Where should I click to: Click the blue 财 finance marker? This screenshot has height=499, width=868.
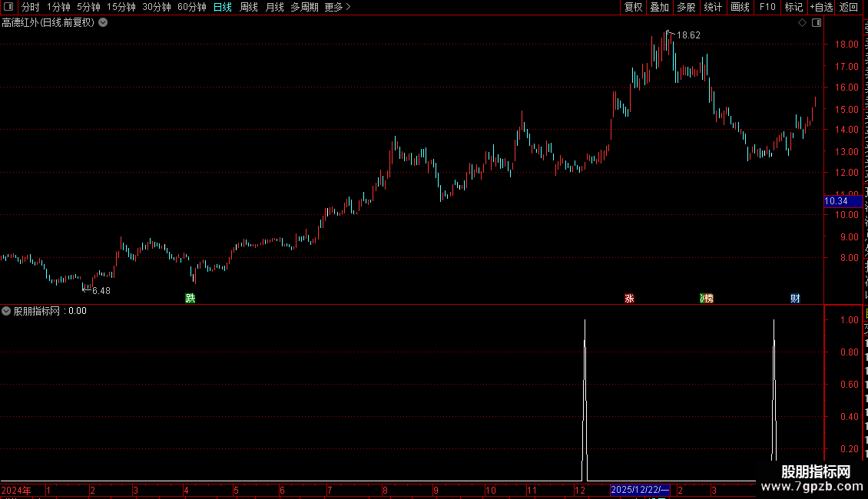[x=796, y=298]
